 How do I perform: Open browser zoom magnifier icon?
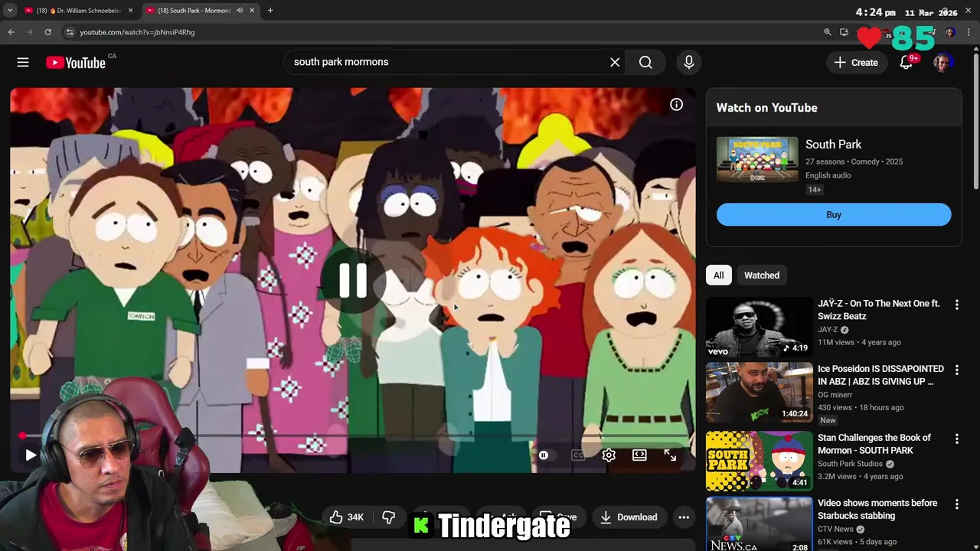click(828, 32)
